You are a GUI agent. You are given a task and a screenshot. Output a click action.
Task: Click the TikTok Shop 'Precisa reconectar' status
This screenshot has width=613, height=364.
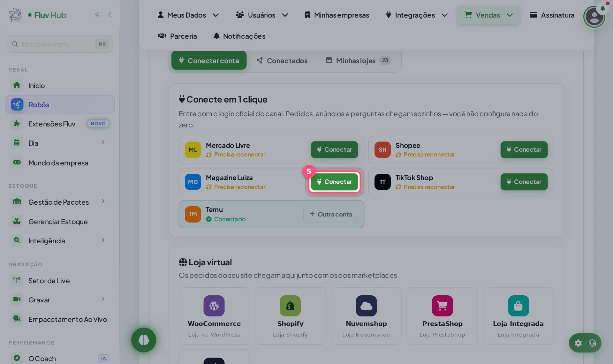point(425,187)
